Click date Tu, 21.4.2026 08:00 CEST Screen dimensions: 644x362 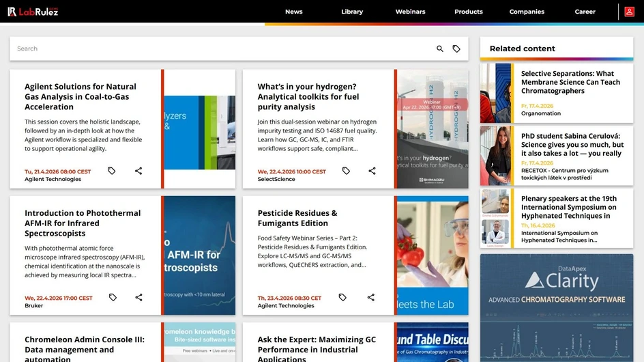[58, 171]
